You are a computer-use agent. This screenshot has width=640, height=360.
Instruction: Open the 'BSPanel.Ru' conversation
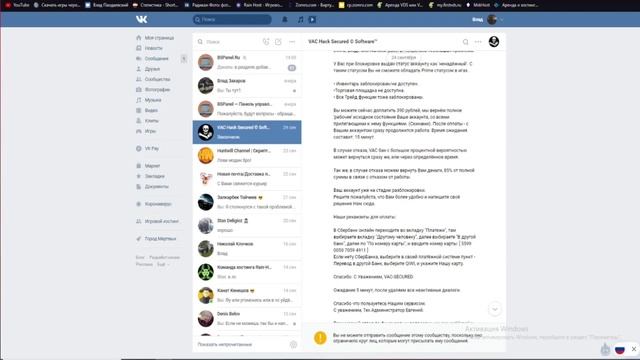(x=247, y=62)
